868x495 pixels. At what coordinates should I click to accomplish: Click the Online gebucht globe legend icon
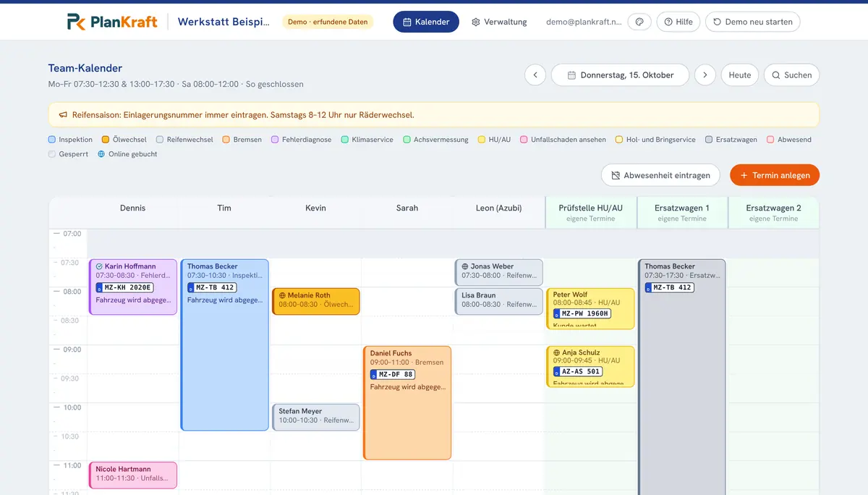click(x=101, y=154)
